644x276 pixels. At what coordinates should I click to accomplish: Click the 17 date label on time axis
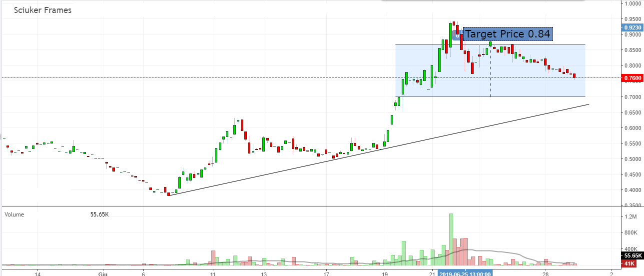[x=326, y=273]
